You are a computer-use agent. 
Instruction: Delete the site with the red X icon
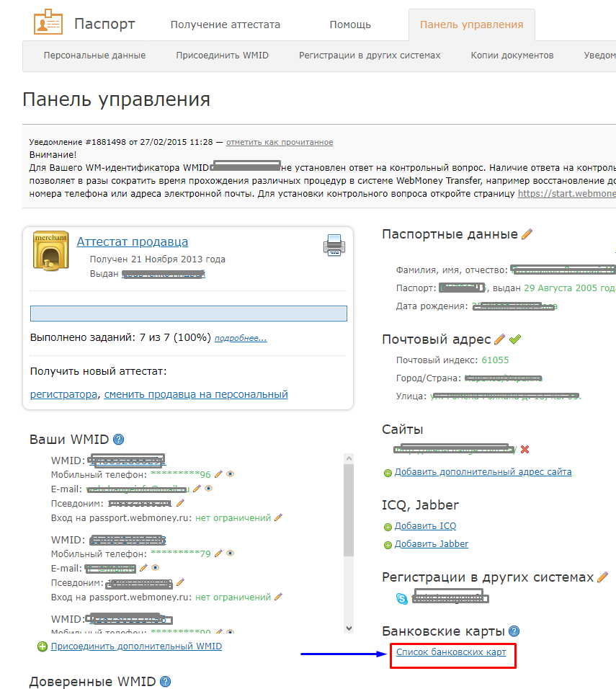coord(525,449)
